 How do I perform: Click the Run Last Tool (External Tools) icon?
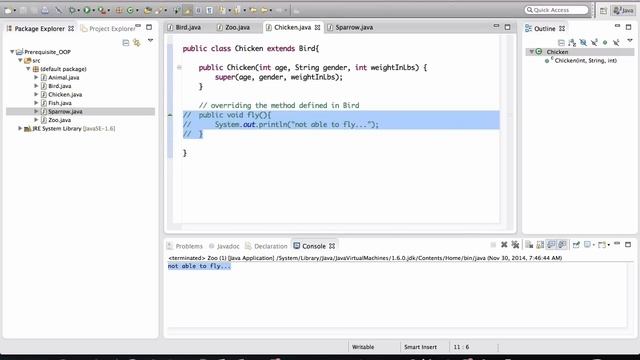point(101,10)
